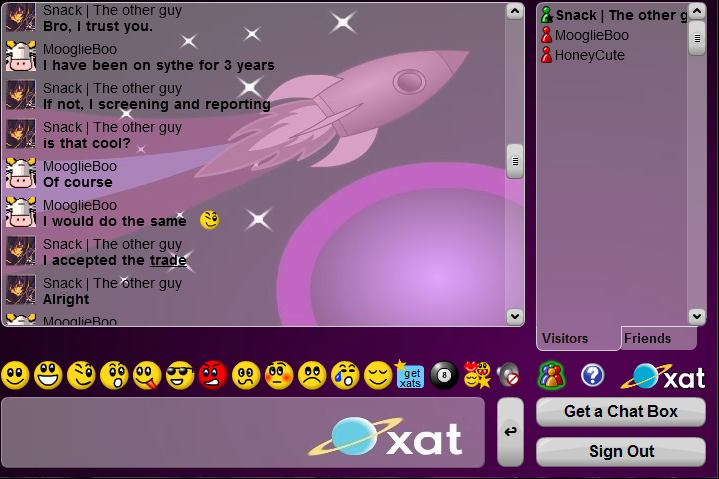This screenshot has height=479, width=719.
Task: Open the more smilies picker icon
Action: pyautogui.click(x=477, y=375)
